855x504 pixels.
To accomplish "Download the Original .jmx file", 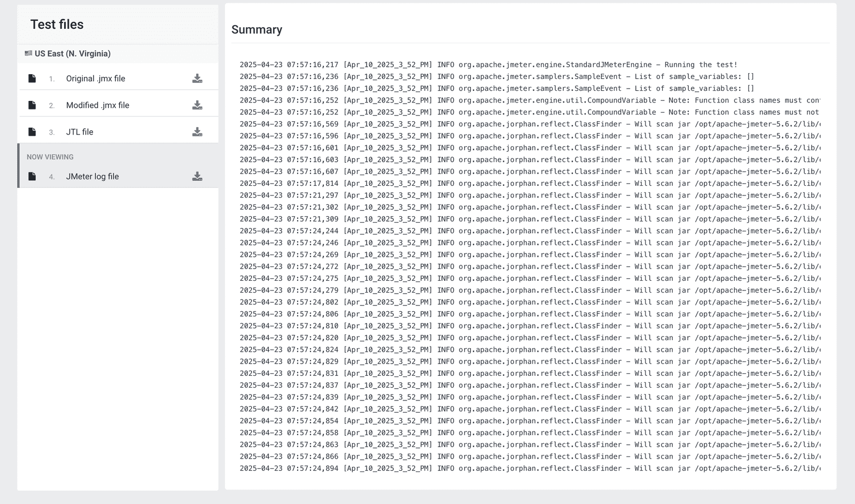I will [x=197, y=78].
